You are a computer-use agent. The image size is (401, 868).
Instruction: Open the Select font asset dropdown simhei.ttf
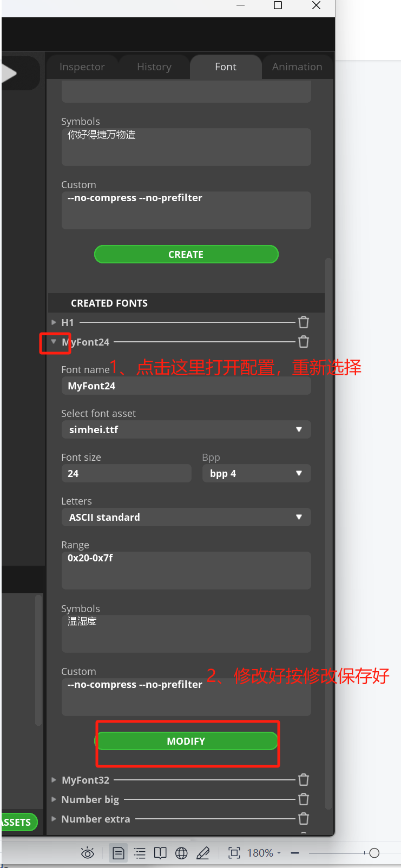pyautogui.click(x=186, y=429)
